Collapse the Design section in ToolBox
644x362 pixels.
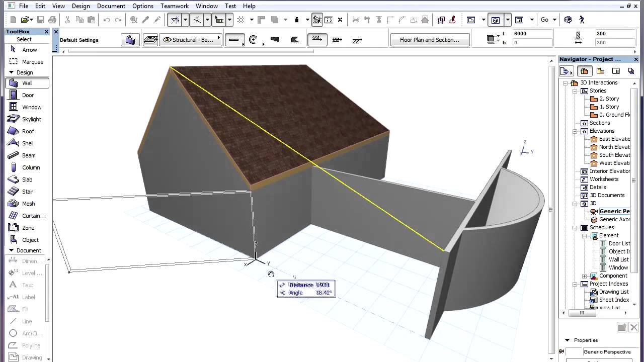pos(11,72)
